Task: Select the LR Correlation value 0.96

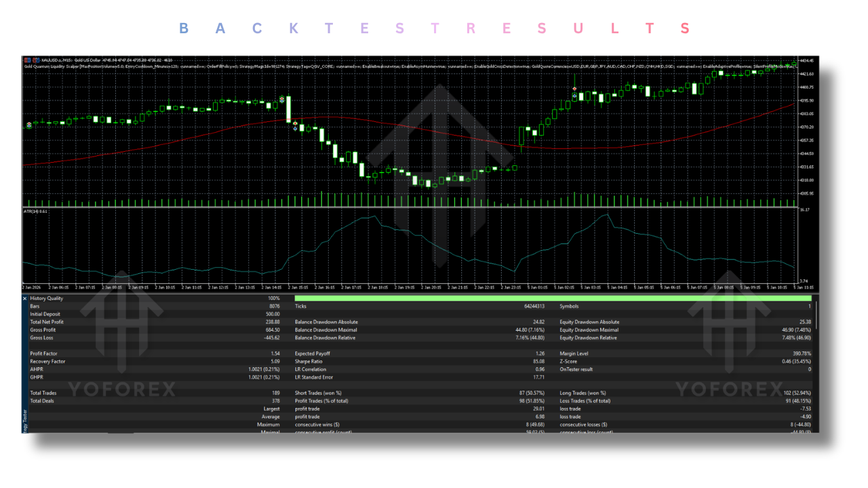Action: pyautogui.click(x=540, y=369)
